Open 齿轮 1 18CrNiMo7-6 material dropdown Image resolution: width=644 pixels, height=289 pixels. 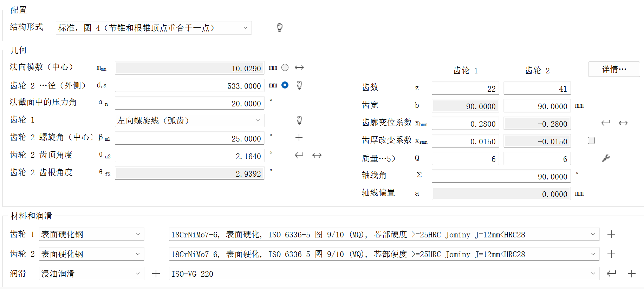click(x=384, y=234)
